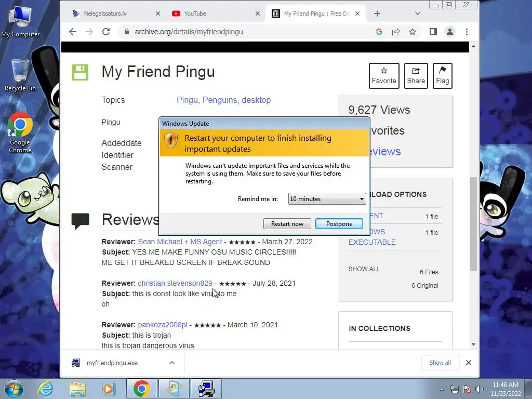Select the My Computer desktop icon
532x399 pixels.
20,22
